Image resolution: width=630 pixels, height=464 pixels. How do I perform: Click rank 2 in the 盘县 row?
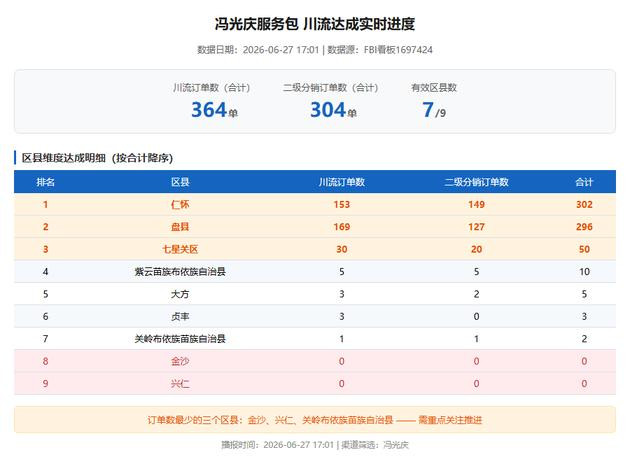pyautogui.click(x=45, y=227)
